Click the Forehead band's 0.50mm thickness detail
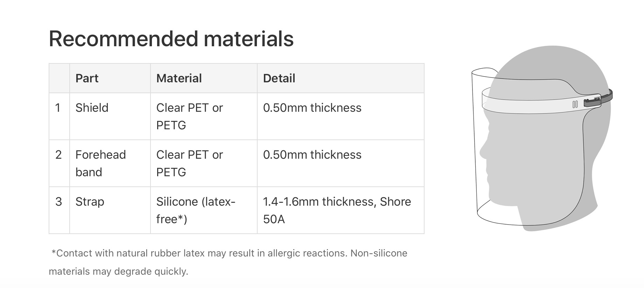Screen dimensions: 644x288 tap(312, 155)
